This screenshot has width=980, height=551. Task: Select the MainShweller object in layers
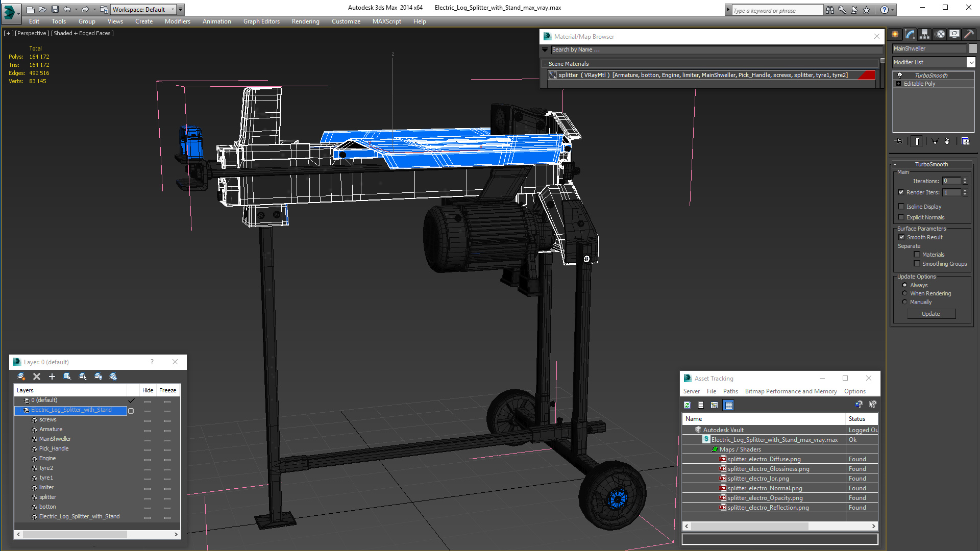tap(55, 439)
